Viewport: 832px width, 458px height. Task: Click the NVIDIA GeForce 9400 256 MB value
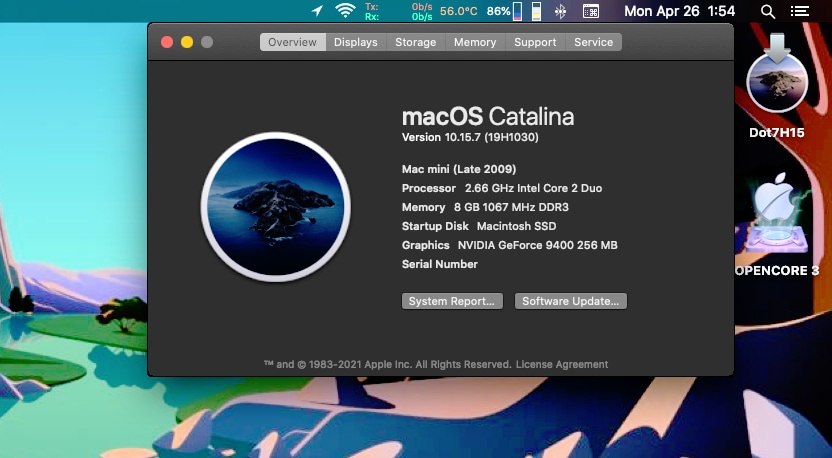click(x=538, y=245)
